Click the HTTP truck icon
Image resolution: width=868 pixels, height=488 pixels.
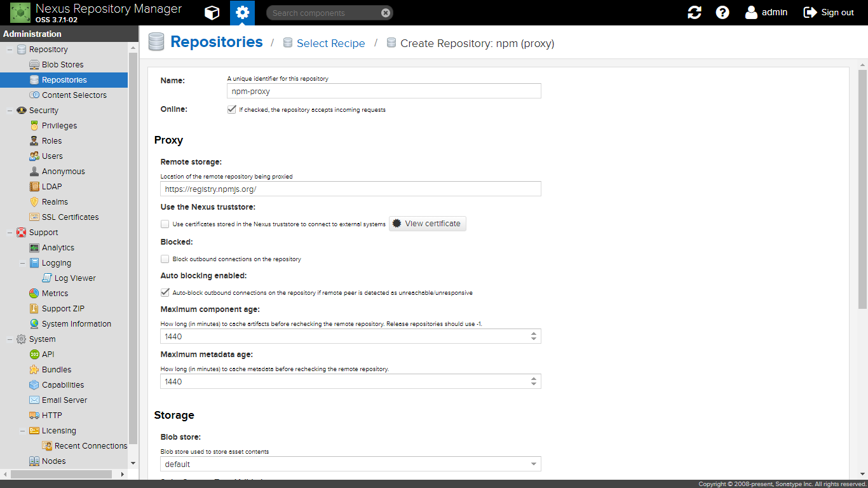point(34,416)
